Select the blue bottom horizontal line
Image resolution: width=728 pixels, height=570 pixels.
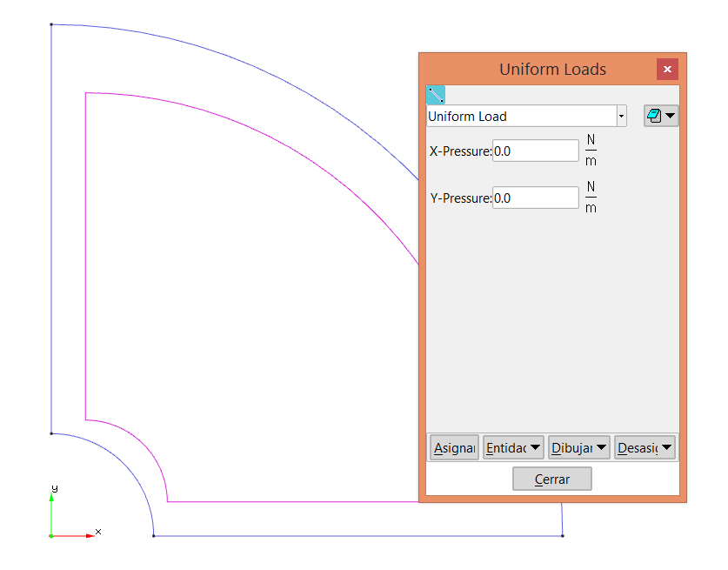(x=348, y=536)
